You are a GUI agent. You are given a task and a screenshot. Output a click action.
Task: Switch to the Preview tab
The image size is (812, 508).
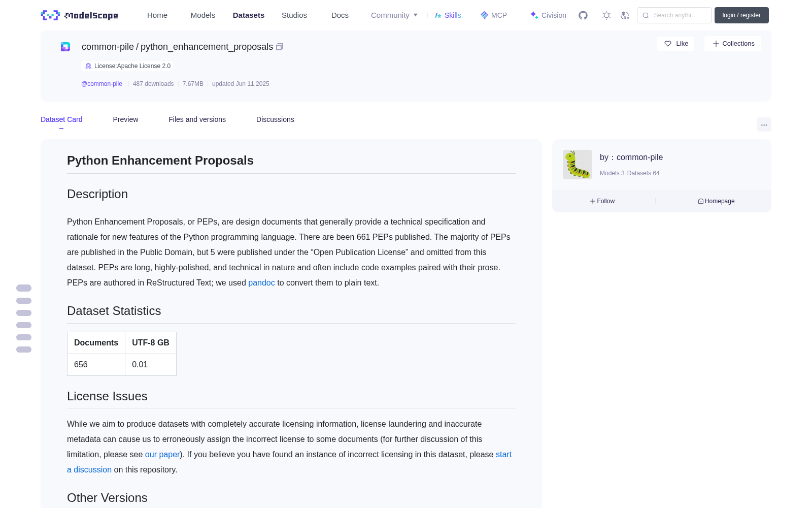[x=125, y=119]
